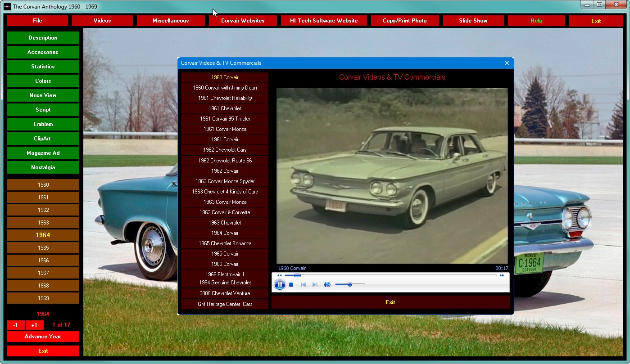Click the -1 photo stepper button
This screenshot has width=630, height=364.
pyautogui.click(x=16, y=325)
